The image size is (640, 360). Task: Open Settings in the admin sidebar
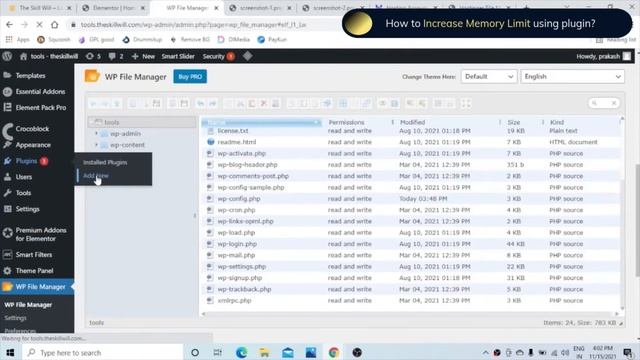pos(27,209)
